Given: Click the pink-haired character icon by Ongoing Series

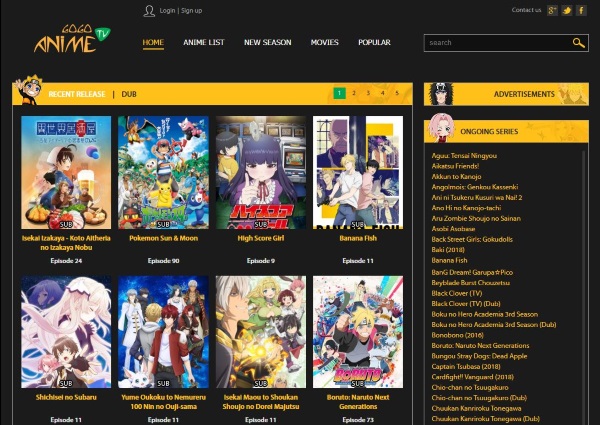Looking at the screenshot, I should (442, 127).
